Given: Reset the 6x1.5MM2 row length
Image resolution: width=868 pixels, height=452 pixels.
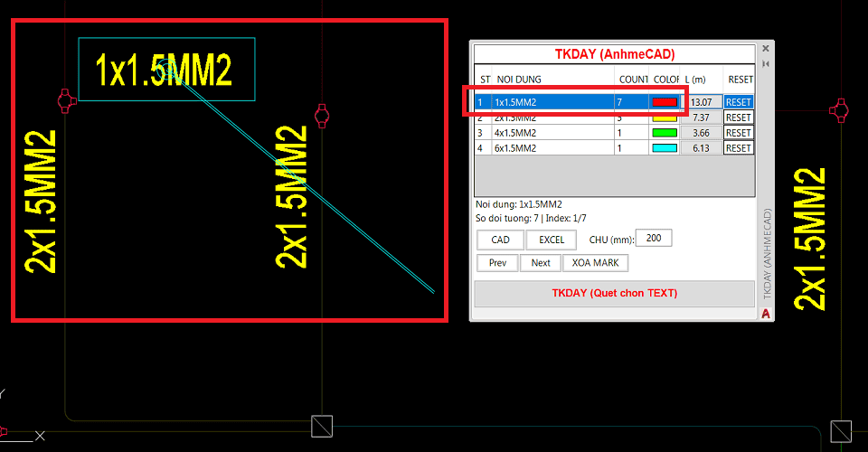Looking at the screenshot, I should pyautogui.click(x=739, y=148).
